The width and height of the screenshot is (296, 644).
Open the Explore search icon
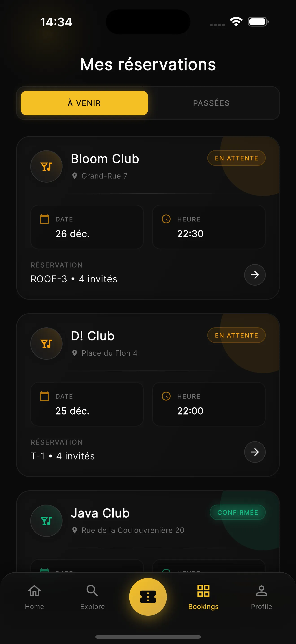pyautogui.click(x=92, y=591)
